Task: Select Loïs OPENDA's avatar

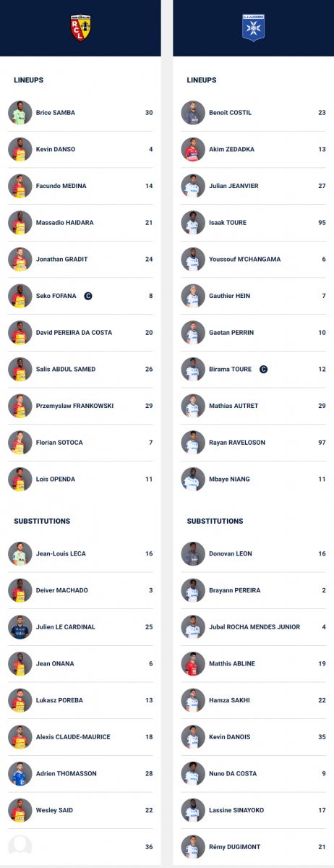Action: tap(20, 479)
